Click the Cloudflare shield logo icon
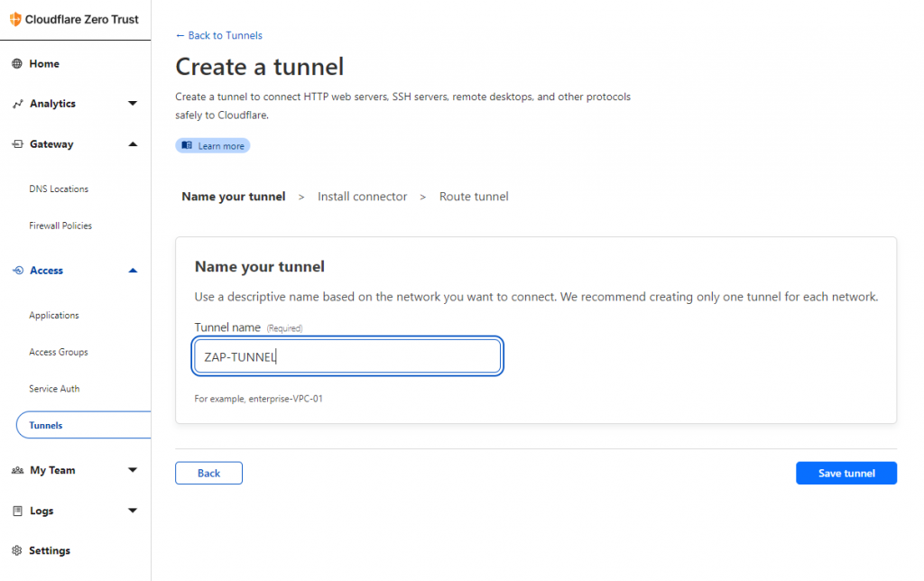924x581 pixels. pos(16,20)
